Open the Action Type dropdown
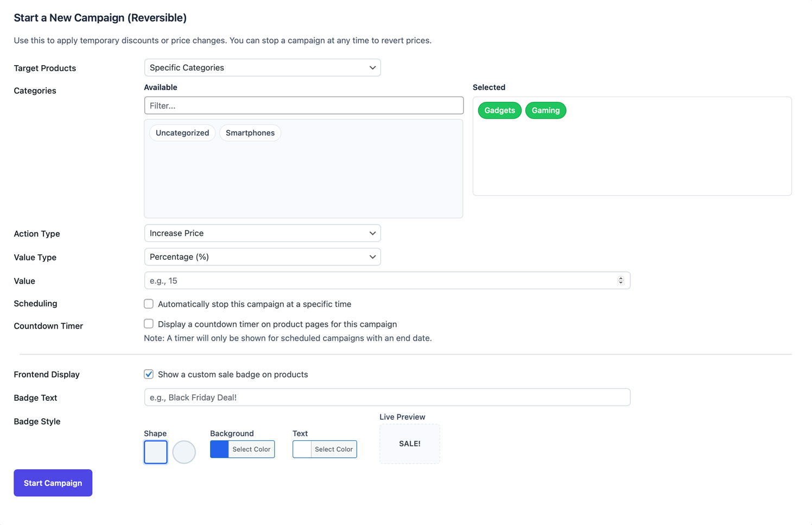 click(262, 233)
